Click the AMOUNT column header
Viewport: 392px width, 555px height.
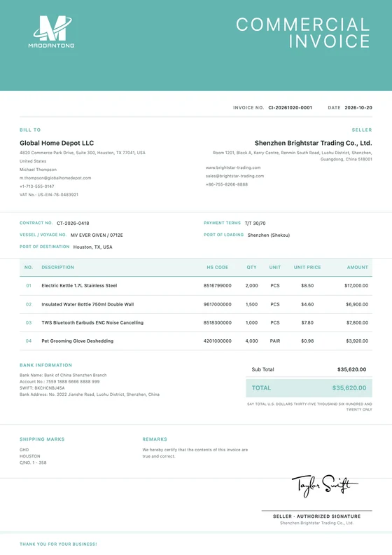(x=358, y=267)
